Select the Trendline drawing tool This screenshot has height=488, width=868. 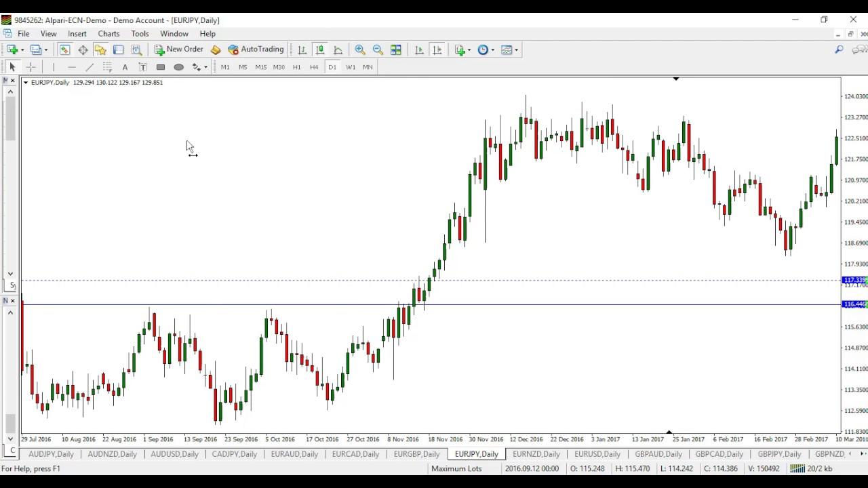point(90,67)
